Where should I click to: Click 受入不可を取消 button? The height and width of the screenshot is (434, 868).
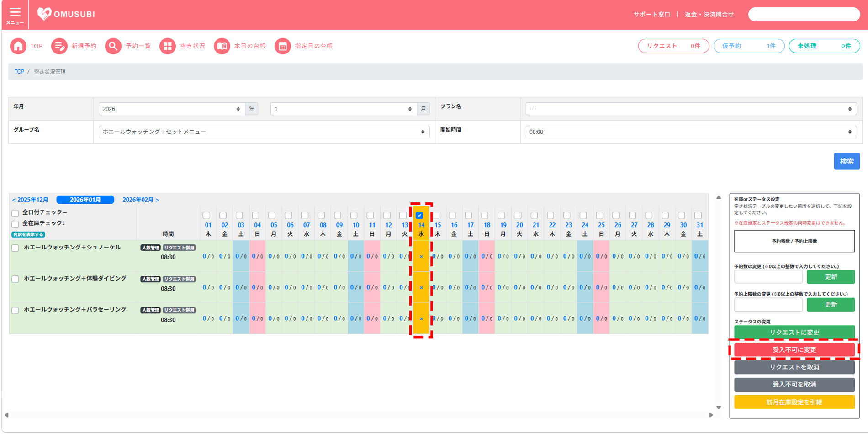(x=794, y=385)
